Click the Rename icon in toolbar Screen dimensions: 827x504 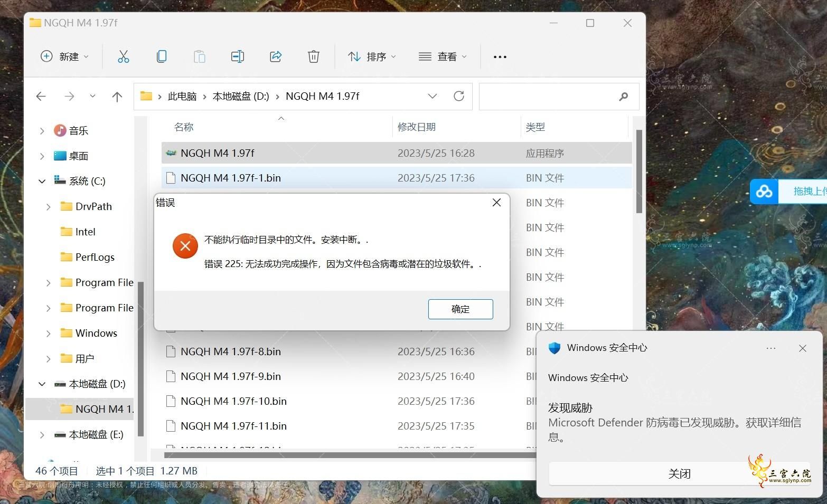tap(238, 56)
